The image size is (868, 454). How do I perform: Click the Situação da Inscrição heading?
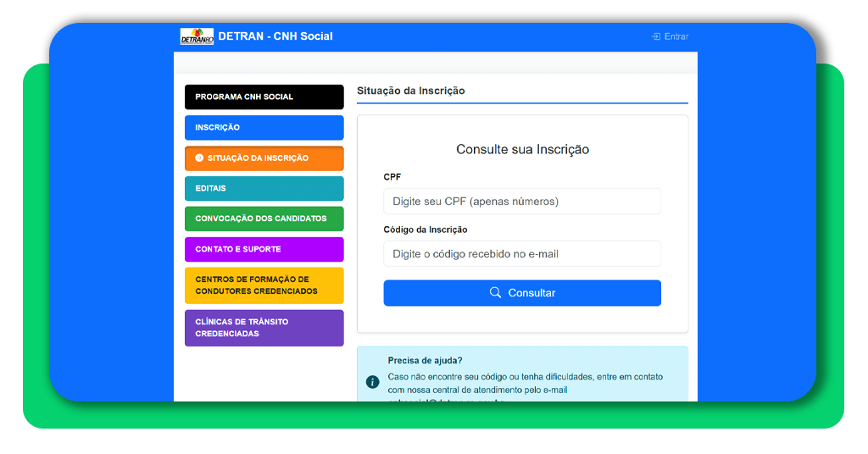[411, 91]
